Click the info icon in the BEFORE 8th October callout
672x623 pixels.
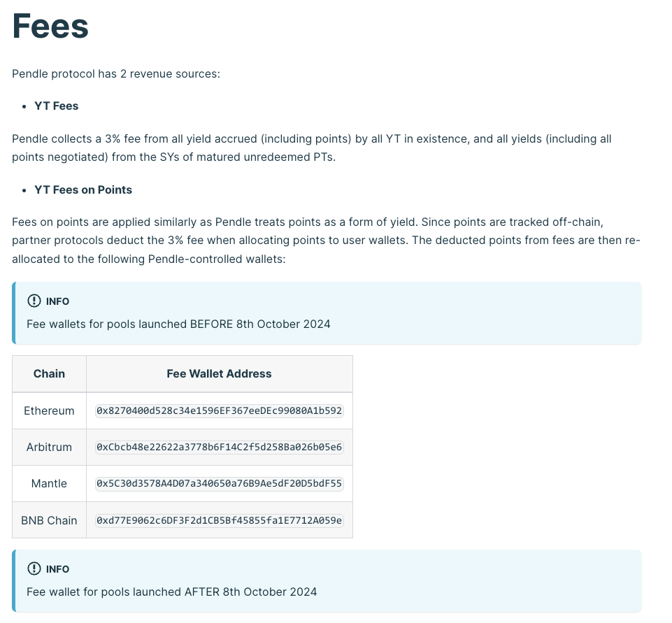coord(34,301)
